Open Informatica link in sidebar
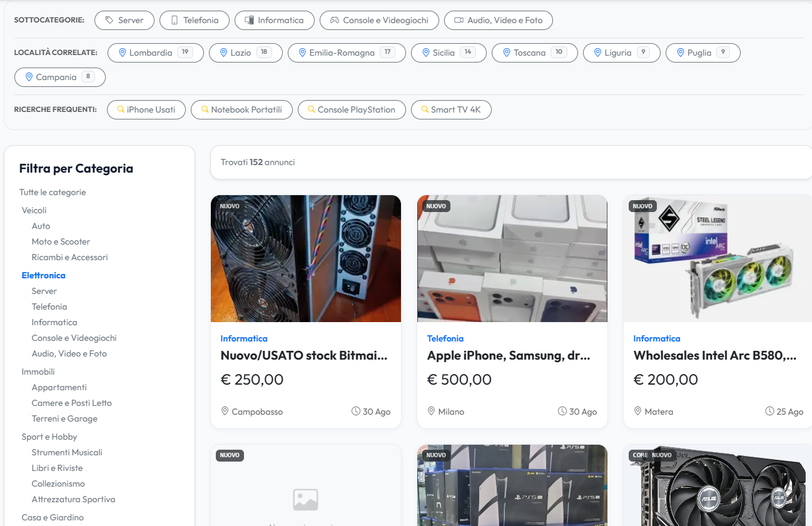 click(x=54, y=322)
